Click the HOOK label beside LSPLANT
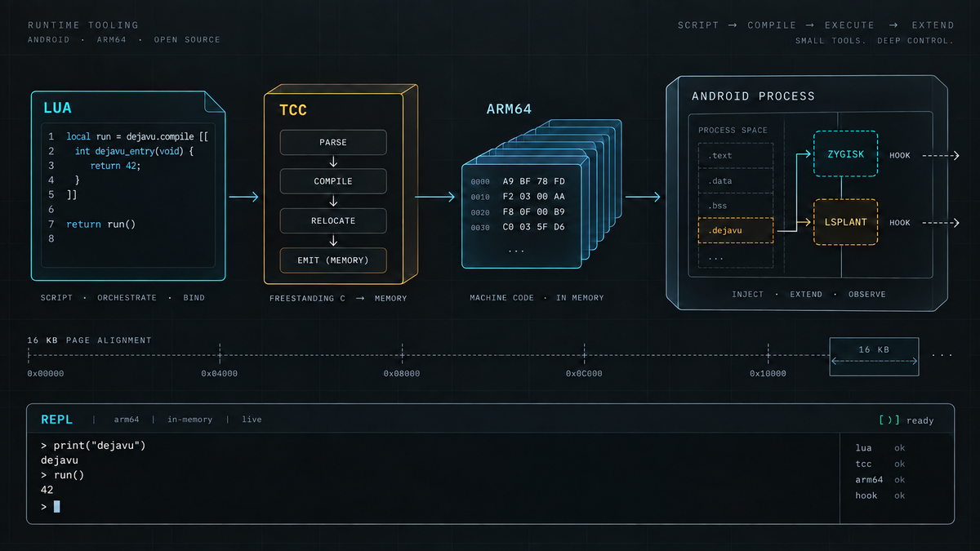Screen dimensions: 980x551 900,223
